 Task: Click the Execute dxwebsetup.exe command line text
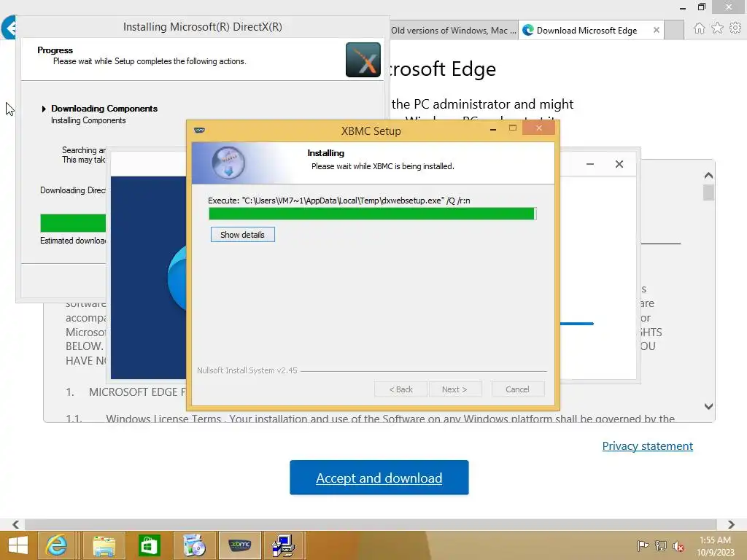pyautogui.click(x=339, y=201)
